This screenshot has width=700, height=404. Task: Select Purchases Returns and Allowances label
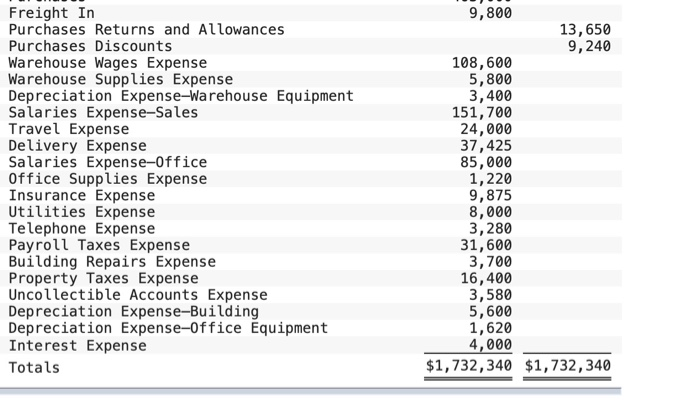click(146, 29)
